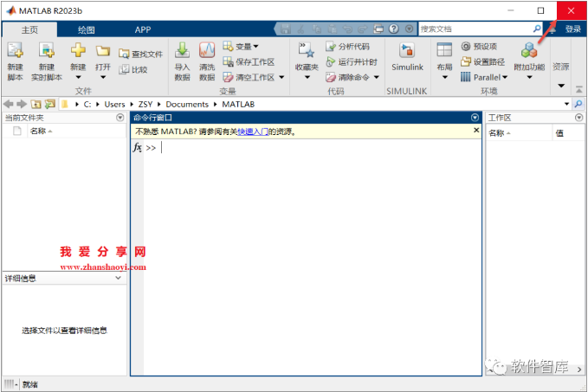
Task: Click 登录 to sign in
Action: [x=573, y=29]
